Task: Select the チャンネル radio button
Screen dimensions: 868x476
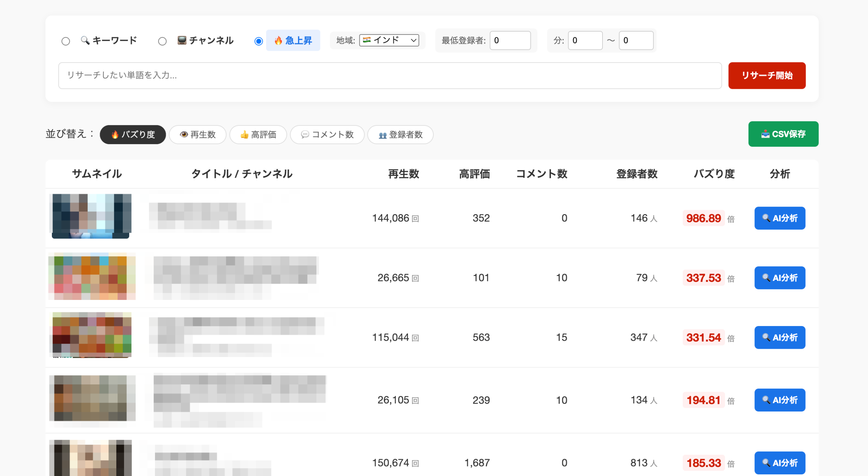Action: coord(162,41)
